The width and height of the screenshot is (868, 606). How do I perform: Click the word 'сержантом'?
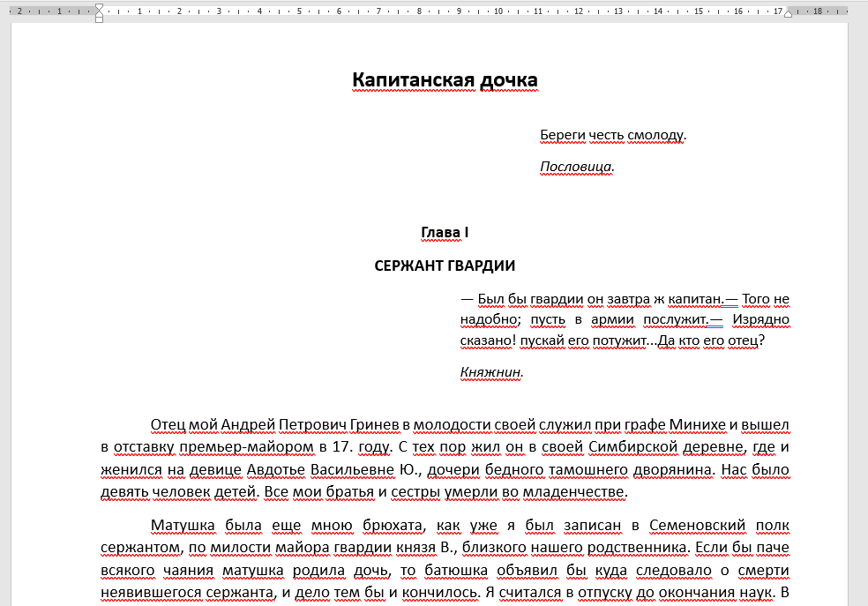click(140, 547)
